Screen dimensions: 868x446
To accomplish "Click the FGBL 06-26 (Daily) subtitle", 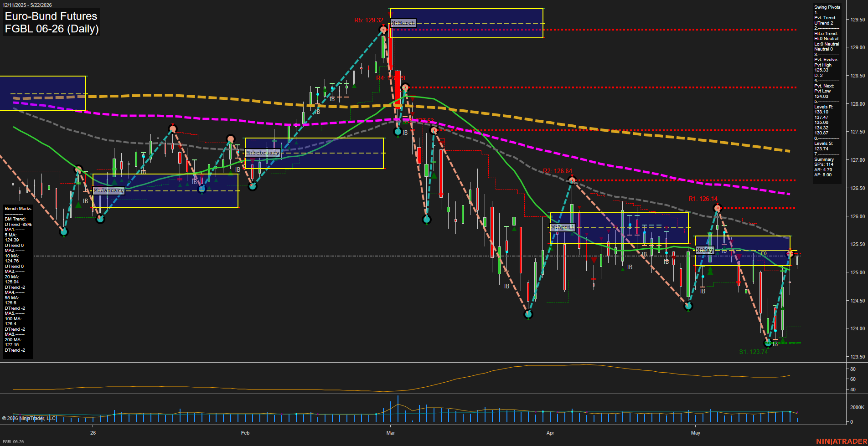I will click(52, 29).
